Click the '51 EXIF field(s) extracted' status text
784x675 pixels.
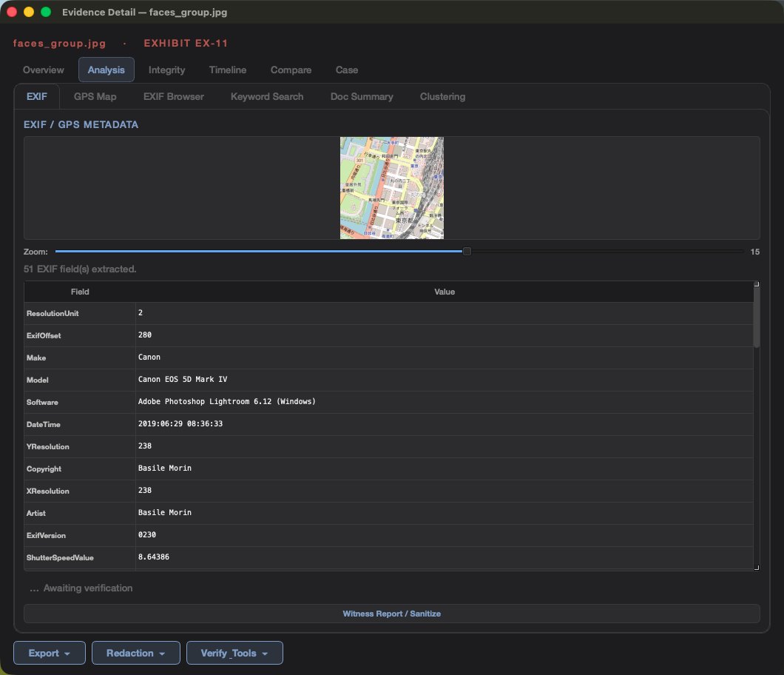coord(80,269)
